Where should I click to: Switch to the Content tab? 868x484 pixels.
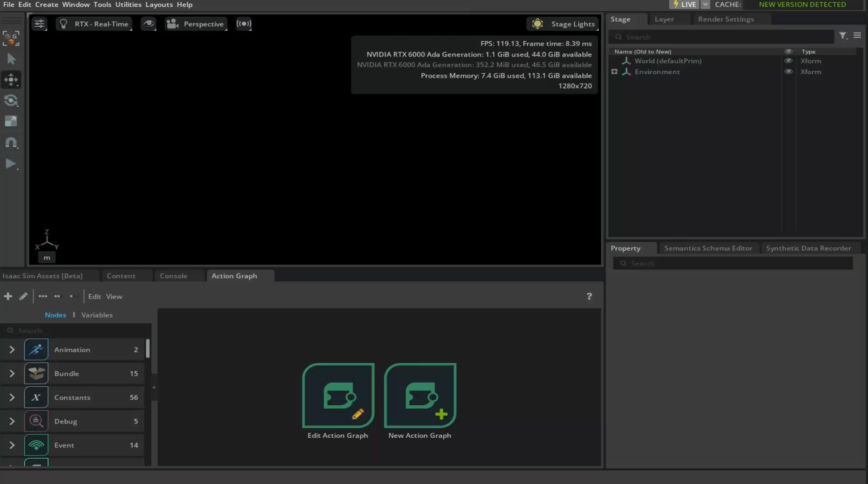coord(121,276)
